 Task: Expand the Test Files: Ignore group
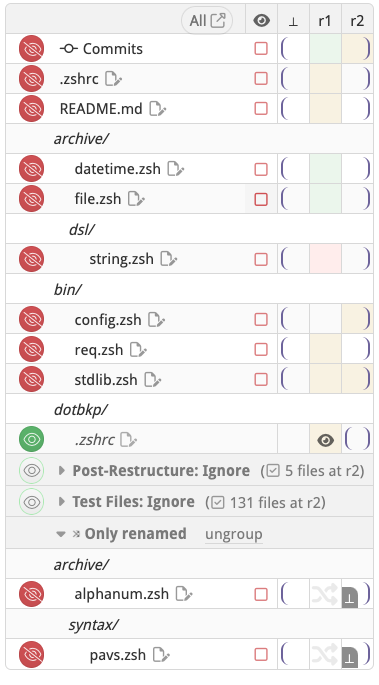[62, 502]
